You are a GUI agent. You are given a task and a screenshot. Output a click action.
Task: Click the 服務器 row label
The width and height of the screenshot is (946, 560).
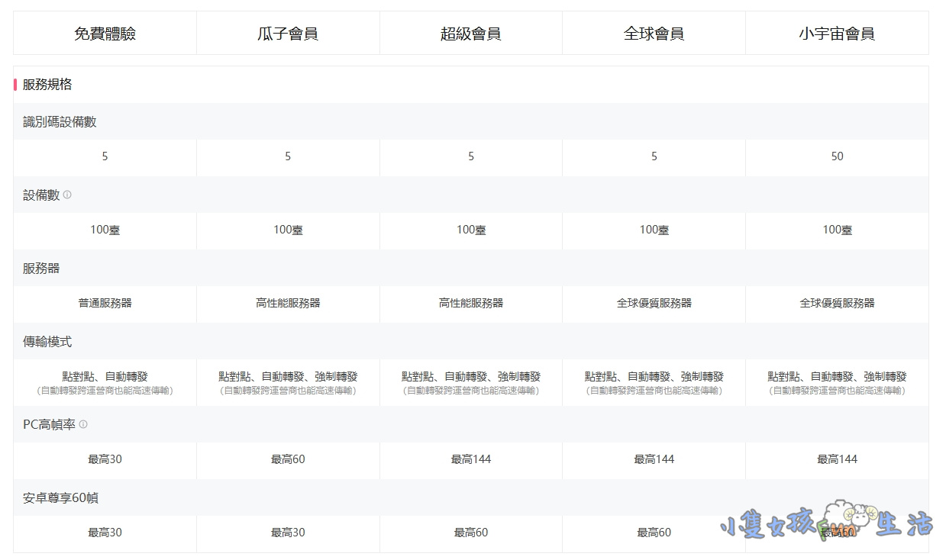[41, 269]
